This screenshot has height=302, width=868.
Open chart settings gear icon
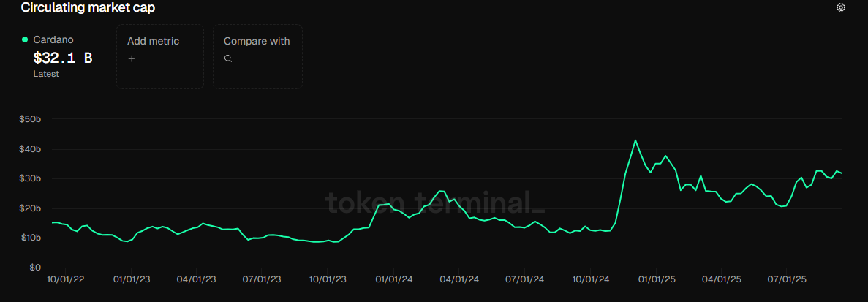pyautogui.click(x=841, y=7)
